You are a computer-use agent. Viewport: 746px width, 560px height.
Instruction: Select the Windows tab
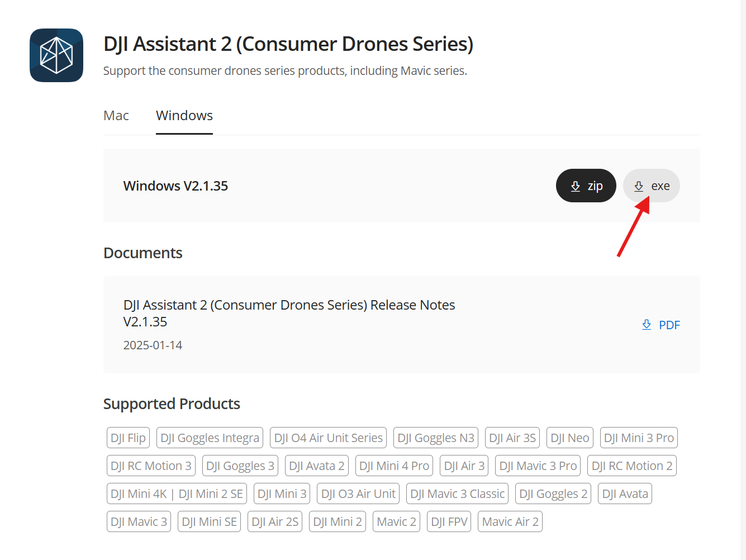(x=184, y=116)
